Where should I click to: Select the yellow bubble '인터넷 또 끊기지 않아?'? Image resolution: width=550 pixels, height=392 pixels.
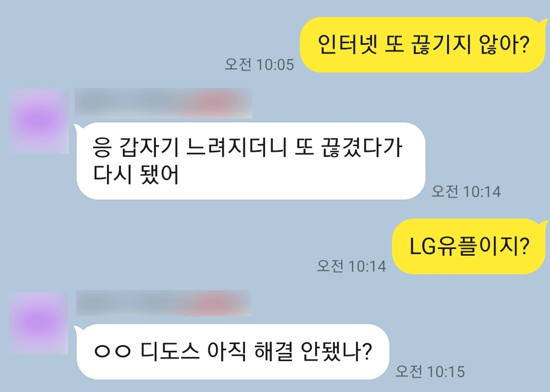pos(423,45)
